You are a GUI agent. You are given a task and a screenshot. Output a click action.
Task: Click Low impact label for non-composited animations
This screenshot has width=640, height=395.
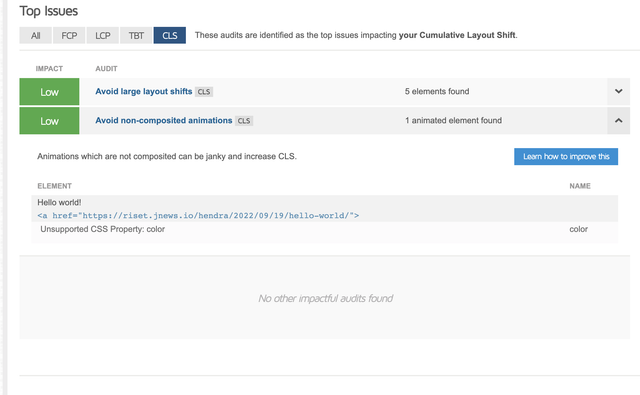[x=49, y=121]
